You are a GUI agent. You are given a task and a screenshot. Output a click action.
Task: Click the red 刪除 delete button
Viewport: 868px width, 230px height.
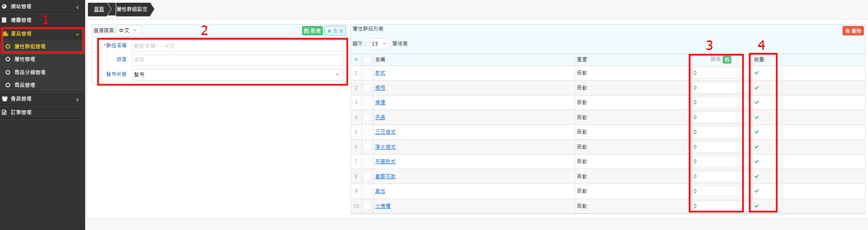(x=853, y=31)
